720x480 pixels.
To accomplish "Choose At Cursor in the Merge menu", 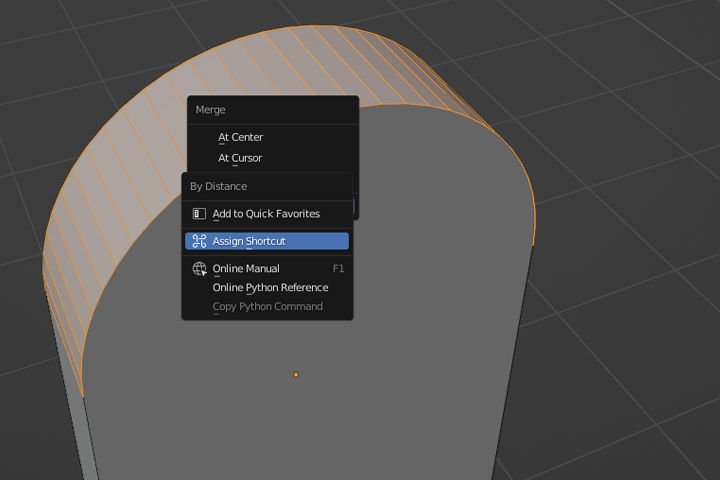I will [x=273, y=158].
